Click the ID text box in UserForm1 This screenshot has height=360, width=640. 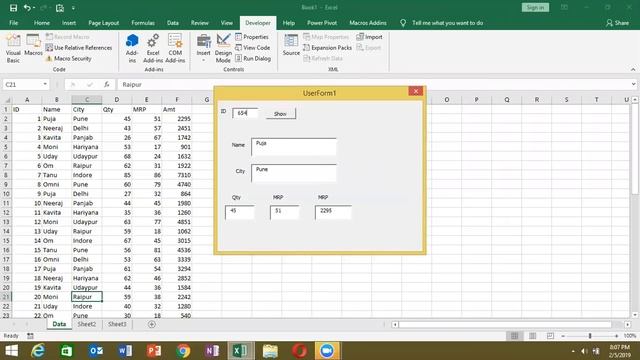coord(245,113)
